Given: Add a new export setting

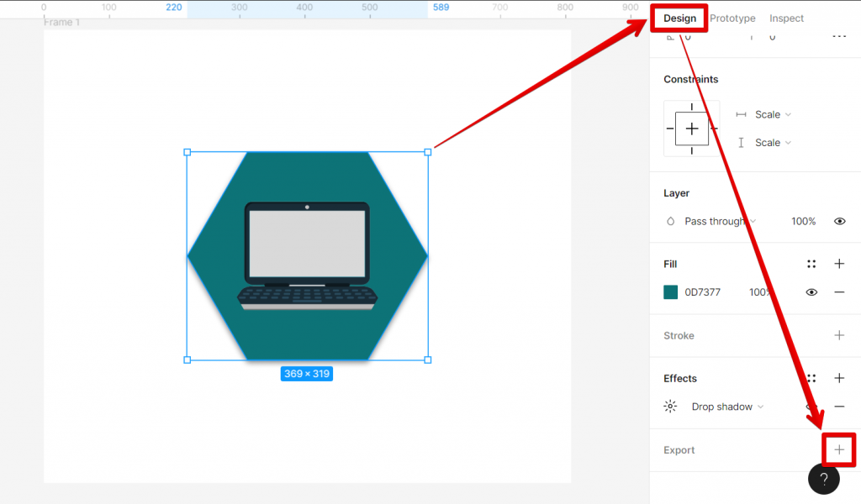Looking at the screenshot, I should click(838, 450).
